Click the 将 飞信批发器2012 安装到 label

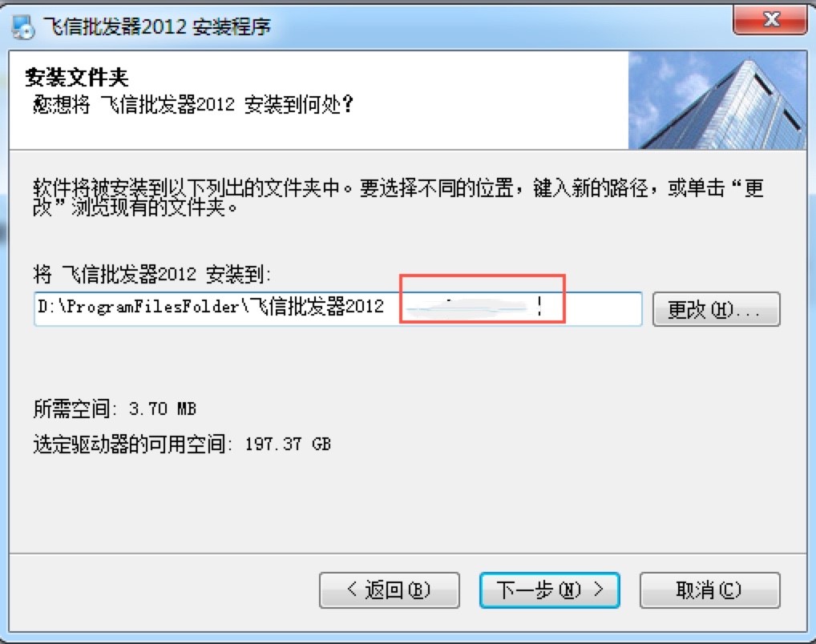coord(152,274)
